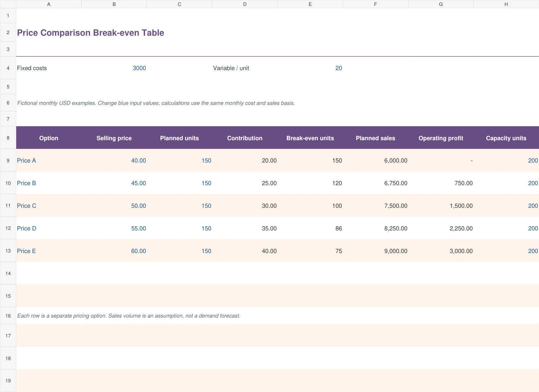Select column H by its header
539x392 pixels.
[506, 4]
